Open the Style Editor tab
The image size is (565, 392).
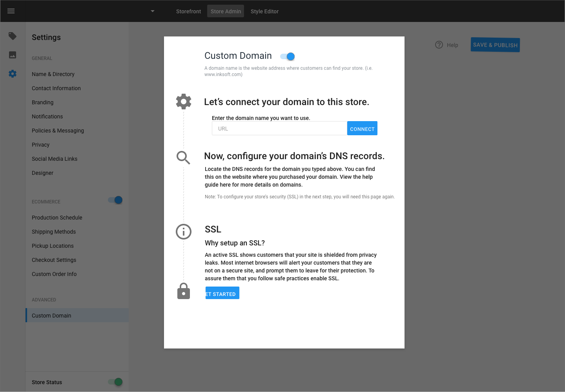[x=264, y=11]
